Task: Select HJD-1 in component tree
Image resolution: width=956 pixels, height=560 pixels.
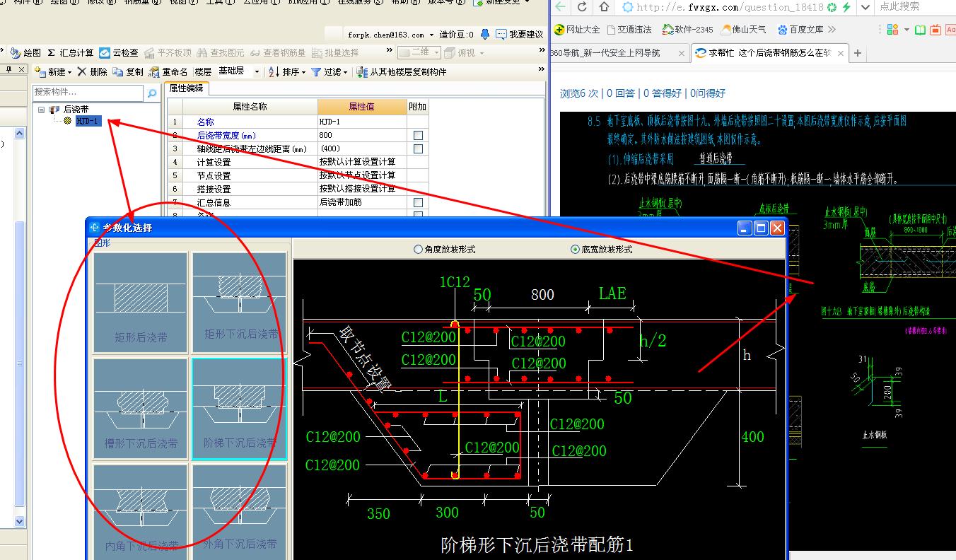Action: [88, 121]
